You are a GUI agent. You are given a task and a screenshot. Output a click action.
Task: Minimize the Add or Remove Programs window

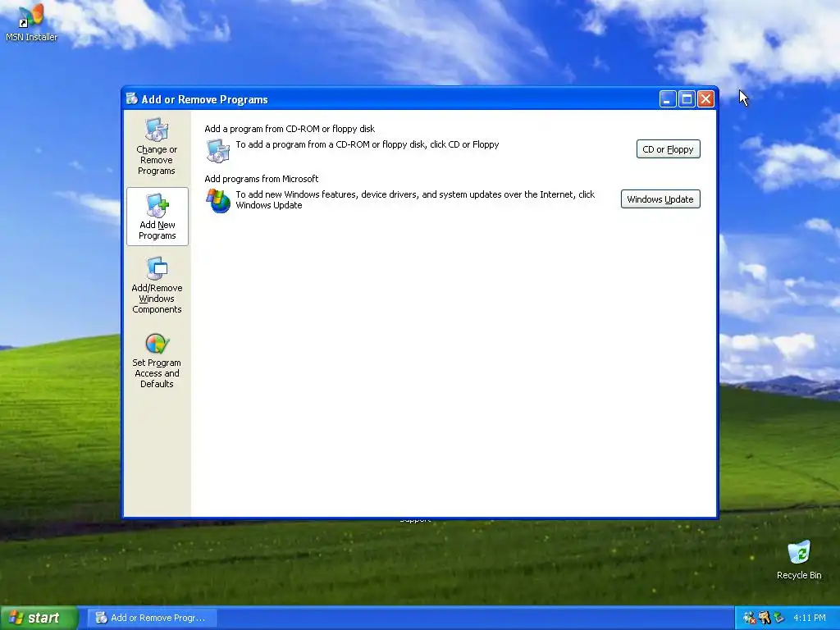point(668,99)
